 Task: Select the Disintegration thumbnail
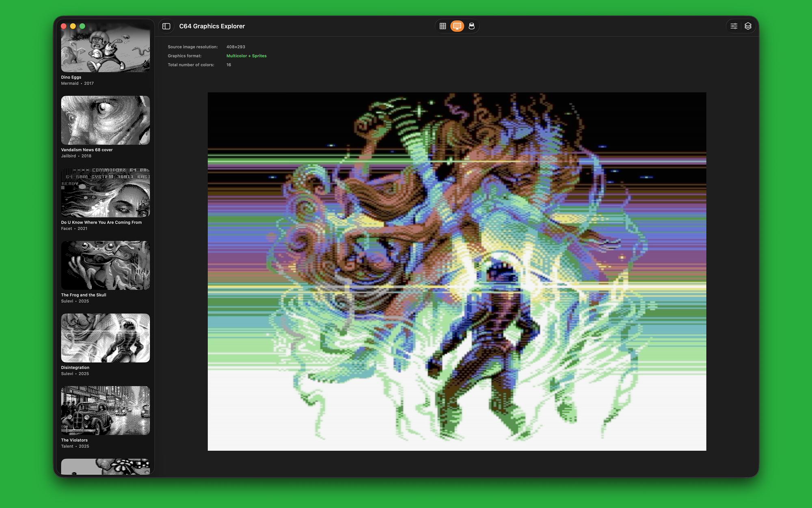[105, 338]
